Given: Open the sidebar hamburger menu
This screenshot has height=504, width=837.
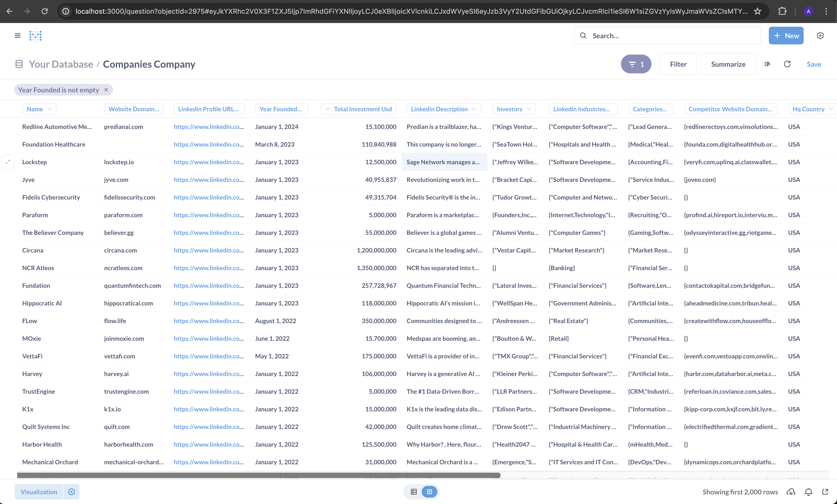Looking at the screenshot, I should (x=18, y=36).
